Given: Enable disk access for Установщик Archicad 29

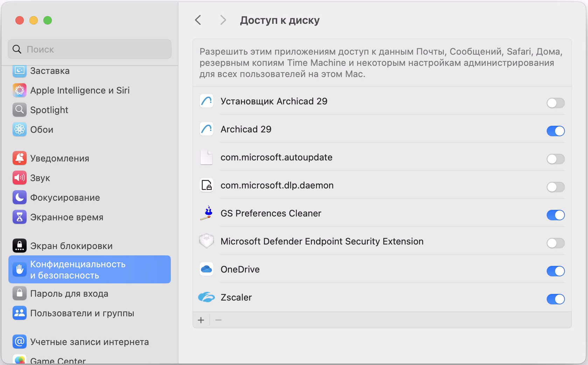Looking at the screenshot, I should click(555, 103).
